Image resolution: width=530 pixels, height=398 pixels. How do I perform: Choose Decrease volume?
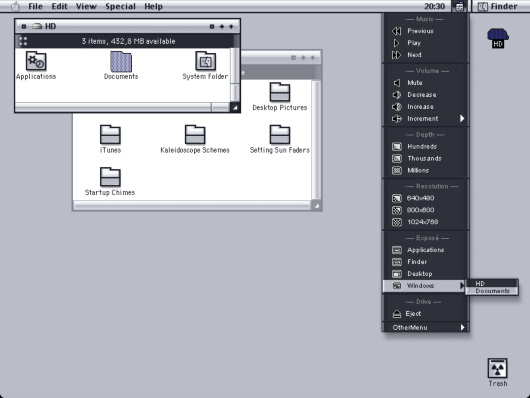[425, 95]
